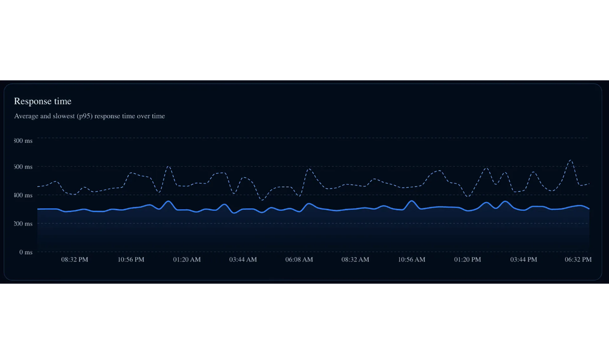Click the "400 ms" y-axis label
The width and height of the screenshot is (609, 364).
point(23,195)
